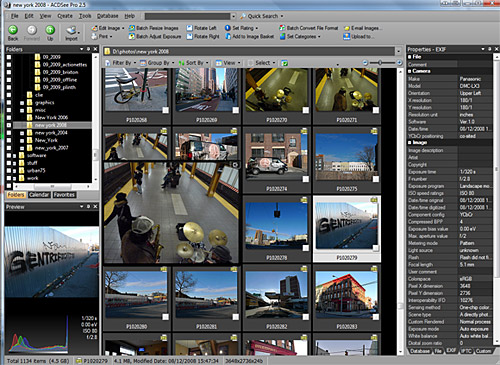500x365 pixels.
Task: Tick the checkbox beside work folder
Action: 9,178
